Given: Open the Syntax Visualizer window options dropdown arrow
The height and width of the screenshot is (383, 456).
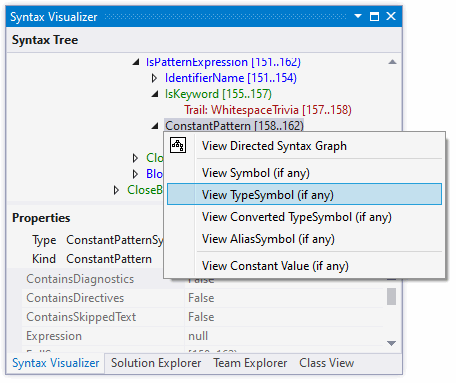Looking at the screenshot, I should click(358, 16).
